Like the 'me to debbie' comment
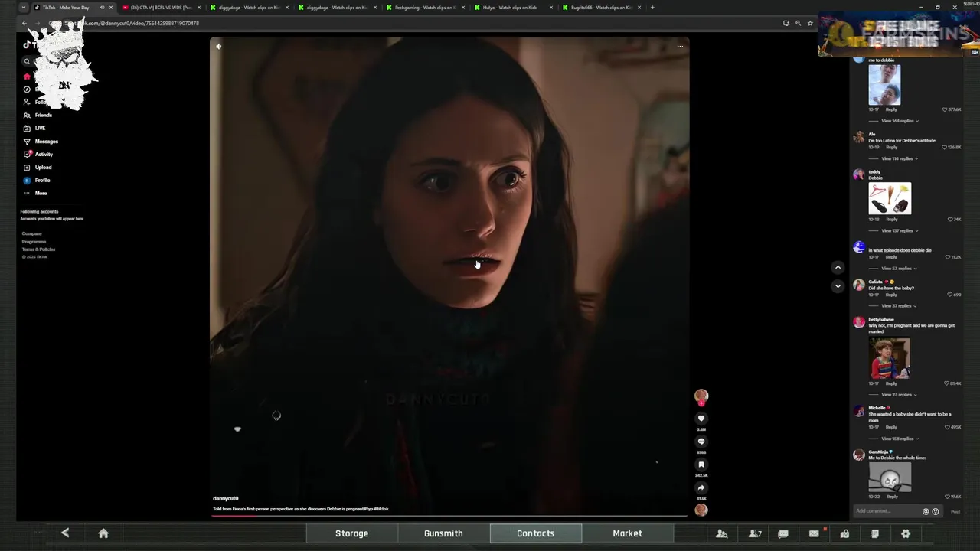 click(x=944, y=109)
